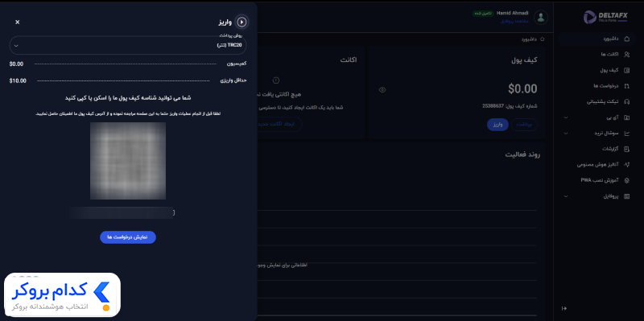Viewport: 644px width, 321px height.
Task: Toggle wallet balance visibility eye icon
Action: 382,89
